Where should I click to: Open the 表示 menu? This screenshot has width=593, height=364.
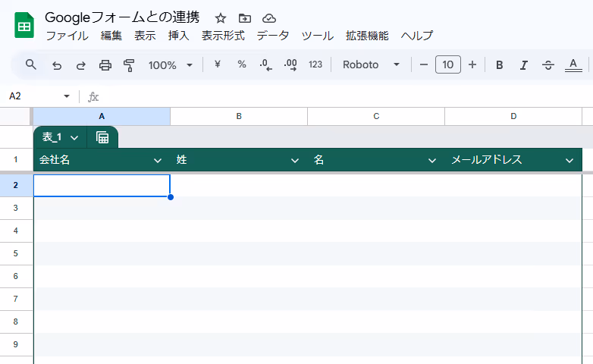coord(145,36)
